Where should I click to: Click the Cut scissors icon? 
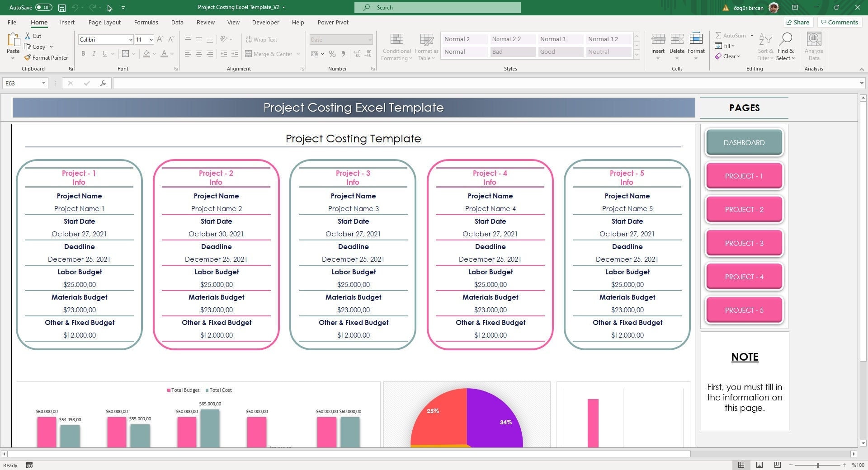(28, 36)
